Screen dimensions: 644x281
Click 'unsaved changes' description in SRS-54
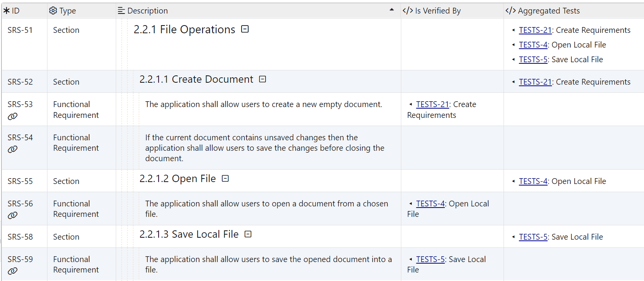265,148
